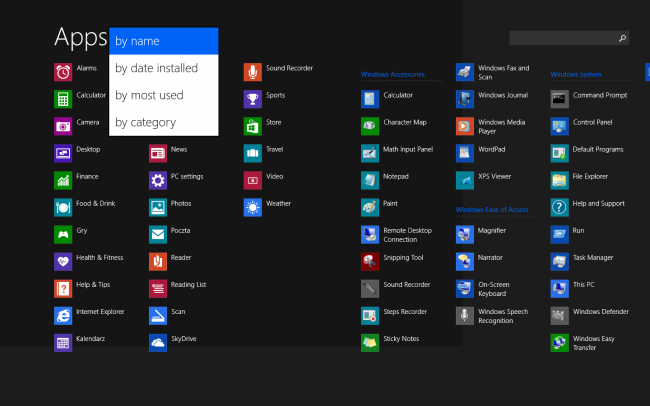The width and height of the screenshot is (650, 406).
Task: Open the News app icon
Action: pyautogui.click(x=158, y=153)
